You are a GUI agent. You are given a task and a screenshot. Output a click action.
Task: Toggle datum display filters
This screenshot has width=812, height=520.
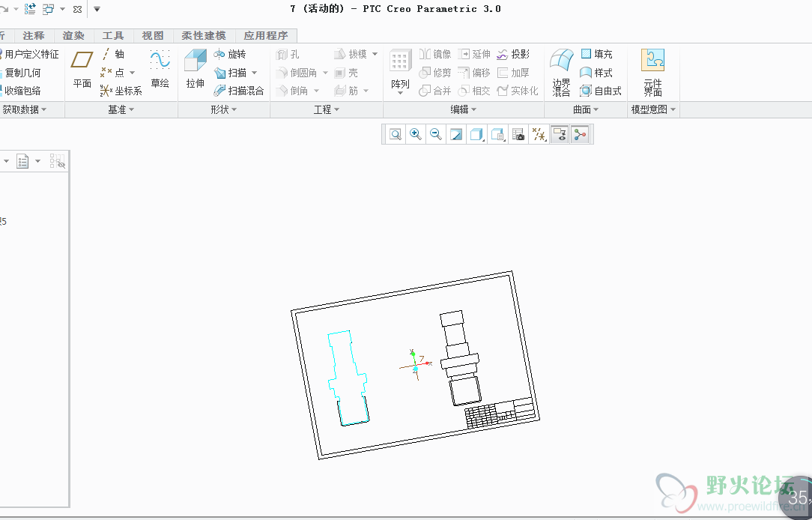pyautogui.click(x=539, y=135)
